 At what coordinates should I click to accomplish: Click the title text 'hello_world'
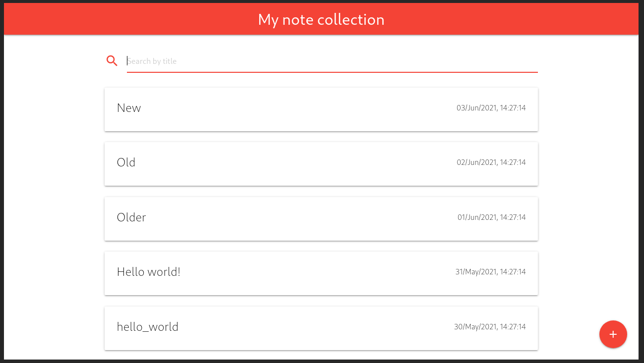[x=147, y=326]
